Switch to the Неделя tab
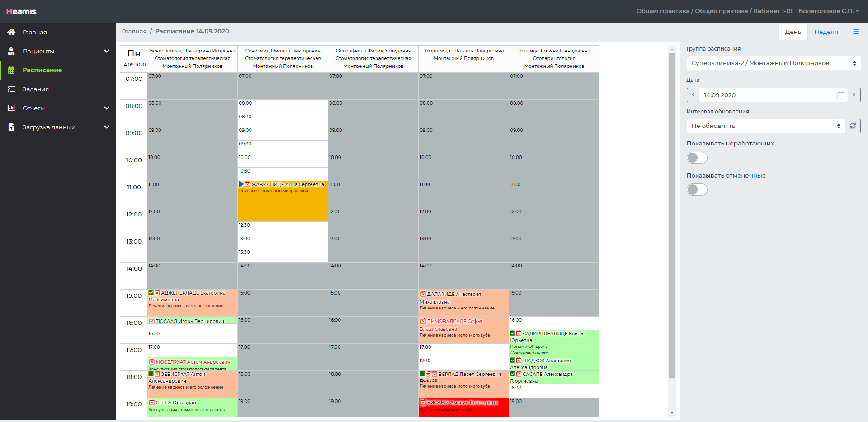Image resolution: width=868 pixels, height=422 pixels. pos(826,32)
